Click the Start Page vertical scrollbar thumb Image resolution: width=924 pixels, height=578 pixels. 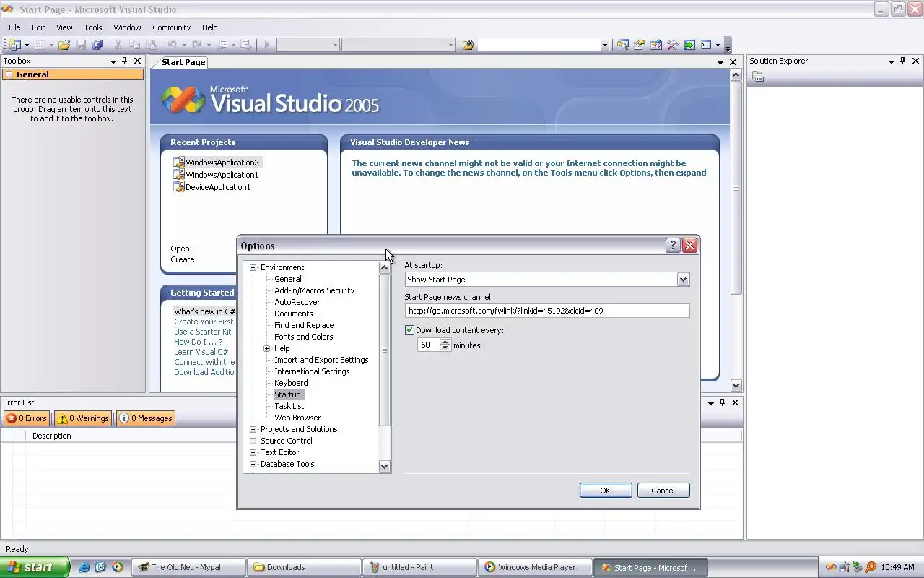tap(736, 189)
